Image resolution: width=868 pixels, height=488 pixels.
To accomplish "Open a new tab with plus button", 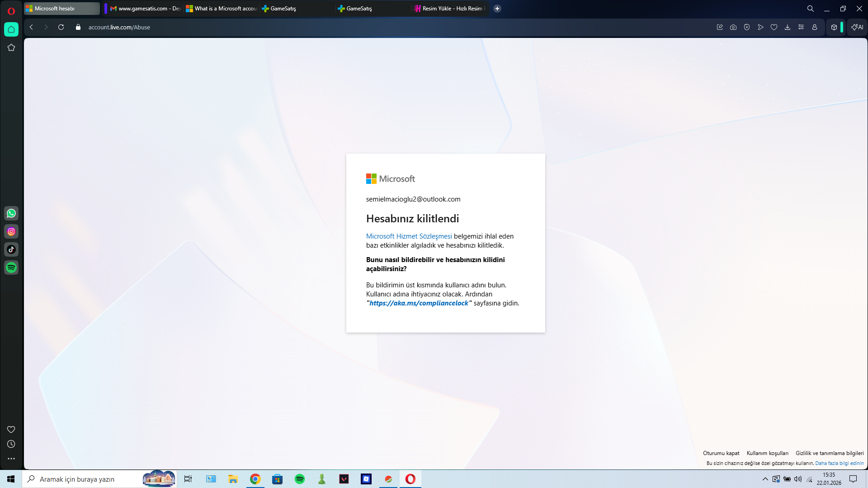I will point(497,9).
